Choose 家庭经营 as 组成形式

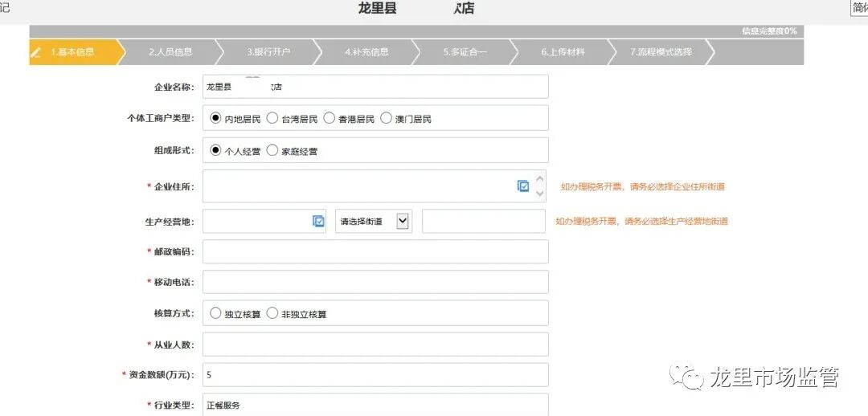click(272, 150)
